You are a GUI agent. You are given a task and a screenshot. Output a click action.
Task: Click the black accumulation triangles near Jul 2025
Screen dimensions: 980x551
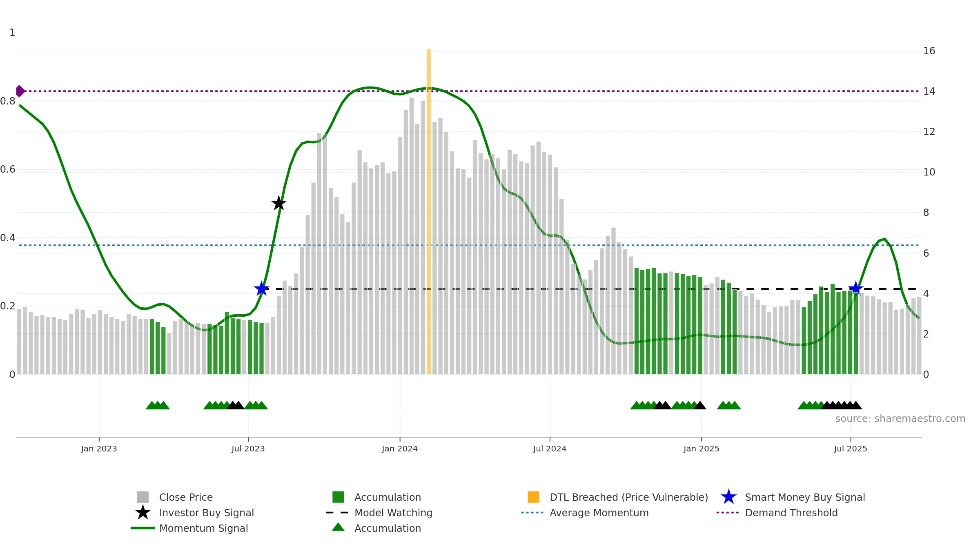842,405
